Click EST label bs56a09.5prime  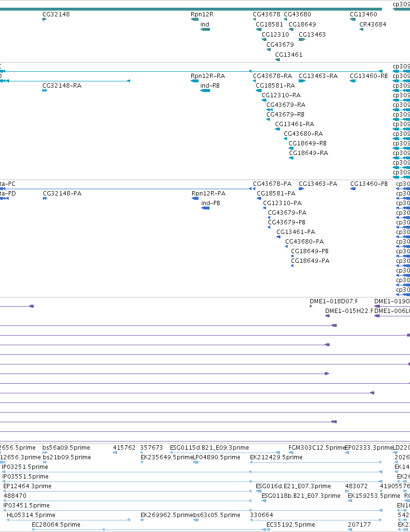(66, 448)
